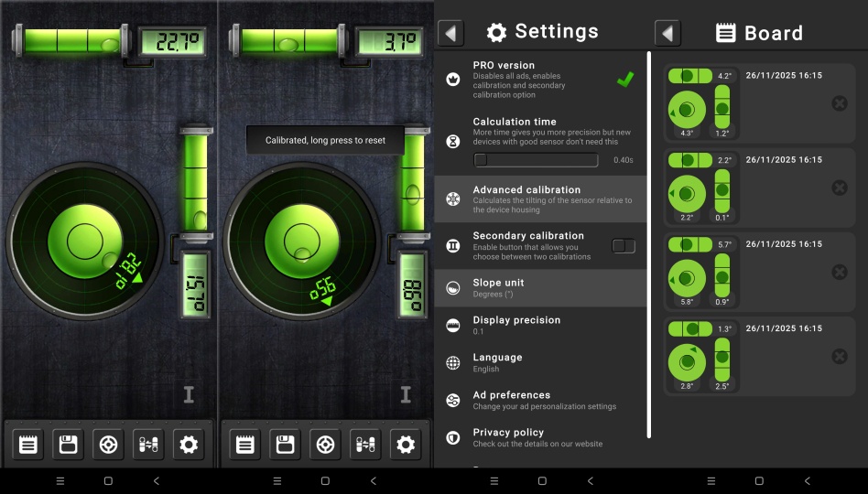Open the Language selection setting
This screenshot has width=868, height=494.
pos(540,362)
